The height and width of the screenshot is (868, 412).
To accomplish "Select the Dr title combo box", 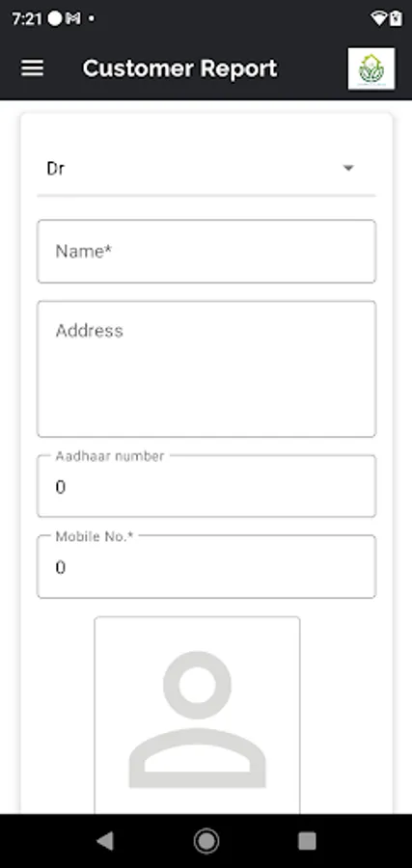I will (x=206, y=168).
